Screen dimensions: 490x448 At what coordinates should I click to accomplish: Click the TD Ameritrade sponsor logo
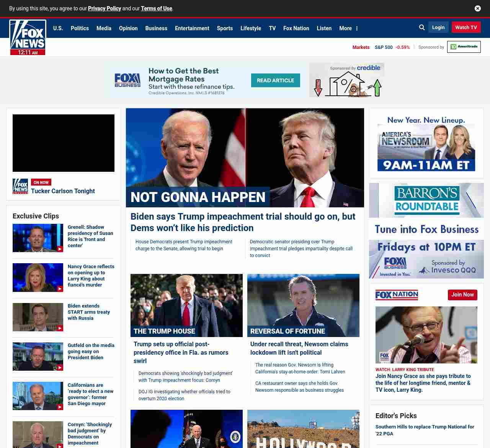tap(464, 47)
